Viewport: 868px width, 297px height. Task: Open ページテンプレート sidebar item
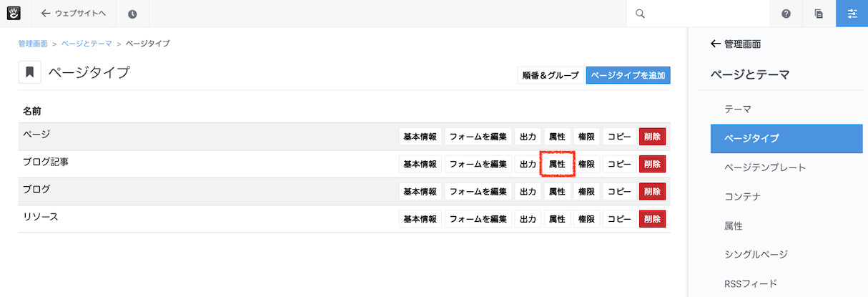765,167
